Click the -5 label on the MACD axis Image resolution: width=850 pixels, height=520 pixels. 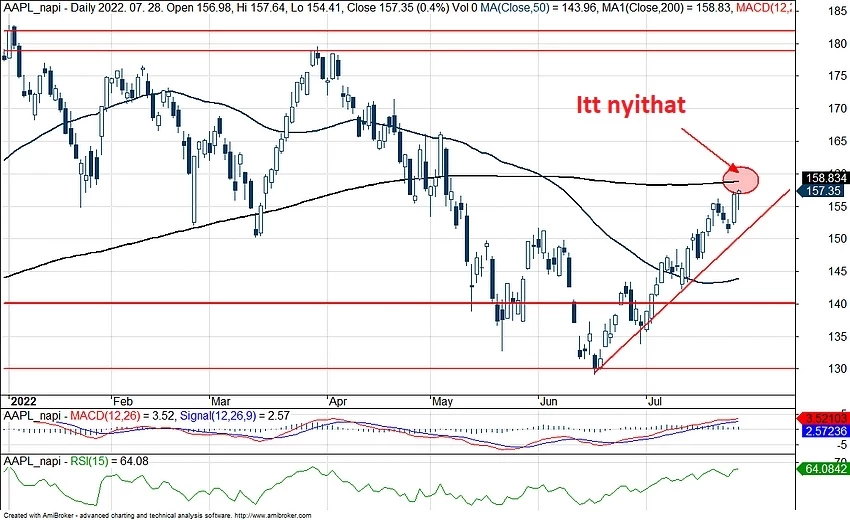pos(841,445)
